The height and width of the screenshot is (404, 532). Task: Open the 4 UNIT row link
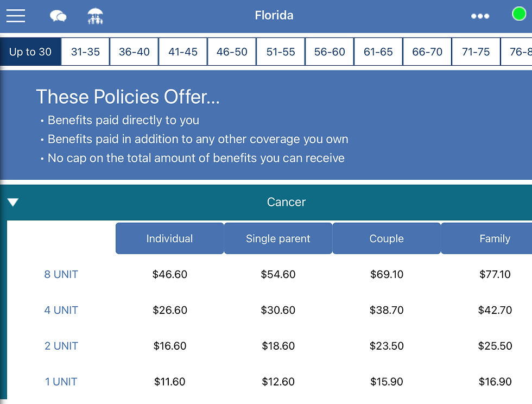tap(61, 310)
